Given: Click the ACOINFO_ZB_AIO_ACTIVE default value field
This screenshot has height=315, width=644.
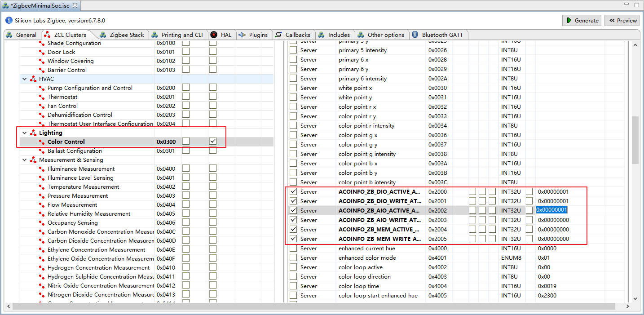Looking at the screenshot, I should (x=552, y=210).
